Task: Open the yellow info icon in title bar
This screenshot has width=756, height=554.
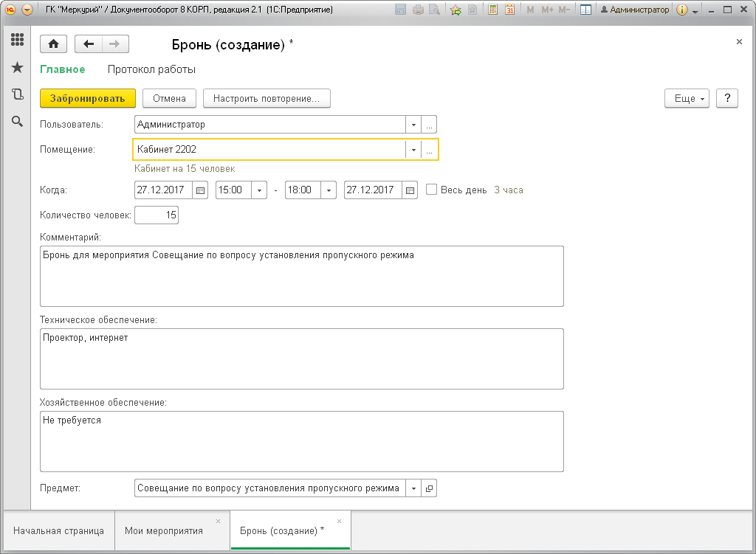Action: pos(681,10)
